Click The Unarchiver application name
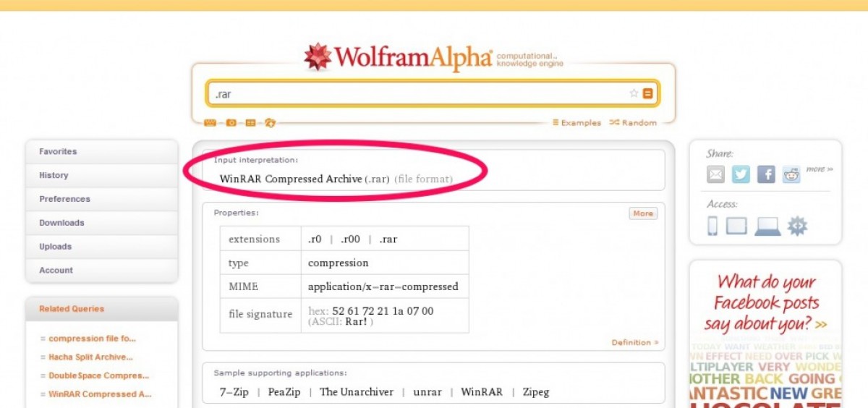This screenshot has width=868, height=408. coord(357,392)
